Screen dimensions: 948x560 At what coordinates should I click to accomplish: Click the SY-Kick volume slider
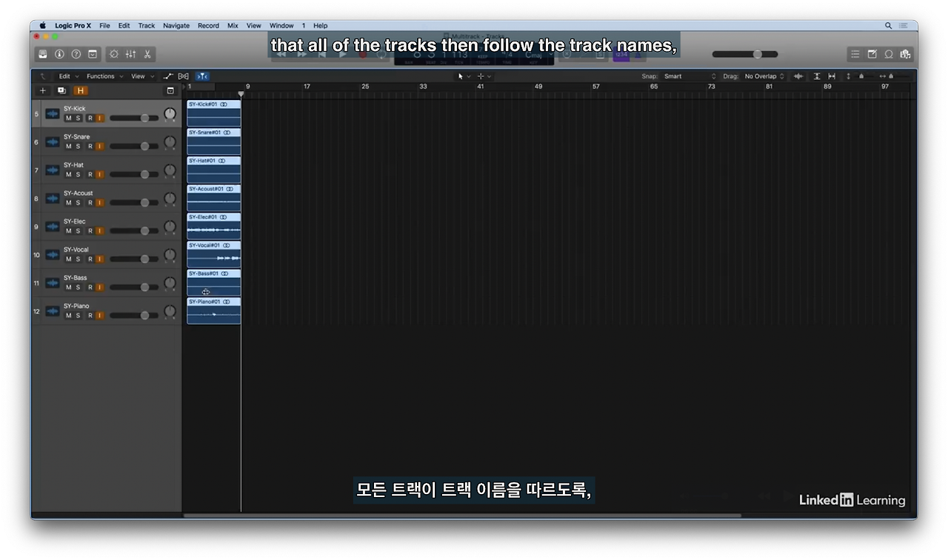[133, 119]
